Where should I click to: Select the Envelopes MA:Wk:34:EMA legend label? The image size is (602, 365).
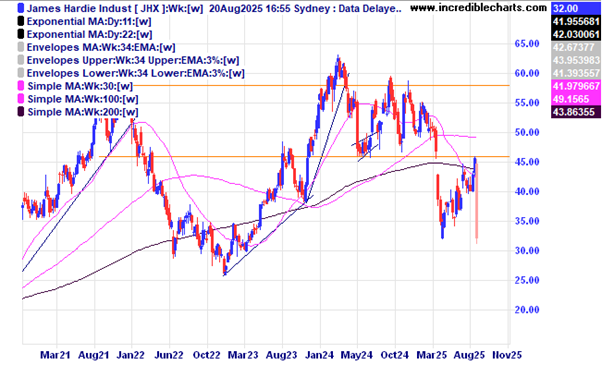coord(101,48)
